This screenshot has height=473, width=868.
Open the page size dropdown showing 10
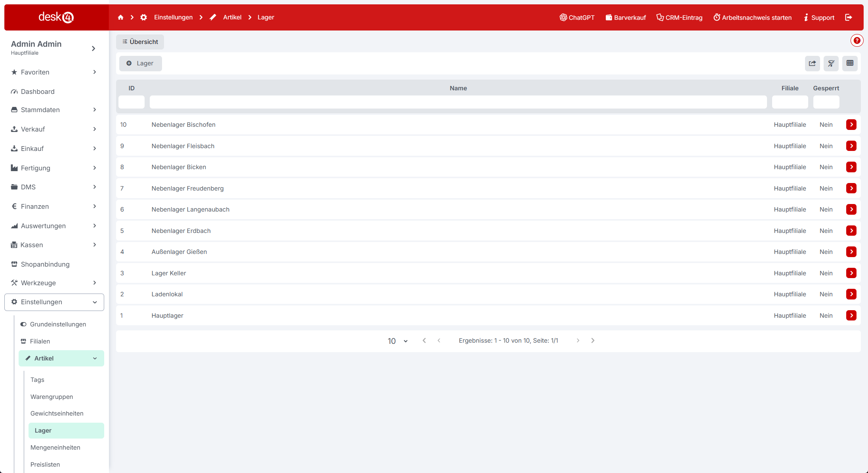pos(397,341)
